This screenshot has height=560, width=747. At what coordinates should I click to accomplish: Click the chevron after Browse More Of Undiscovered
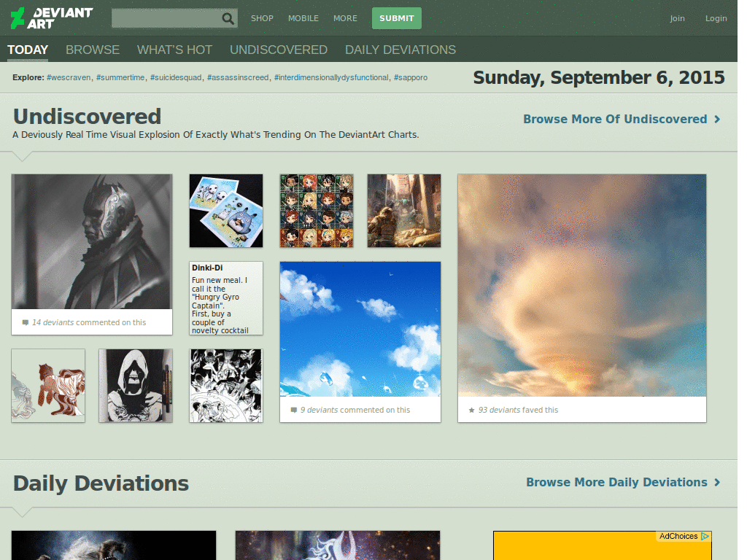click(x=717, y=120)
